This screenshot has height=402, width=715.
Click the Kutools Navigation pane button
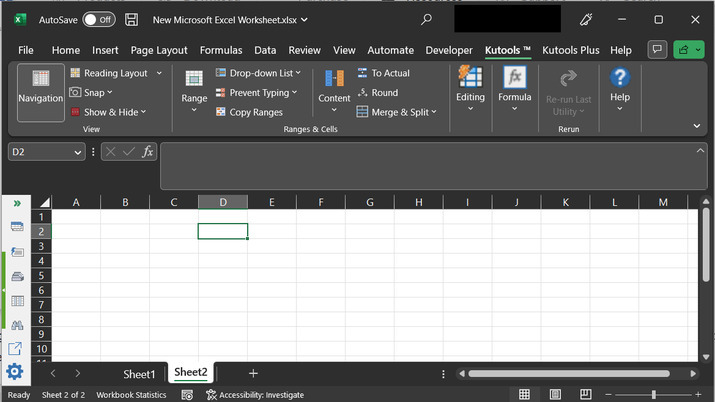point(40,91)
